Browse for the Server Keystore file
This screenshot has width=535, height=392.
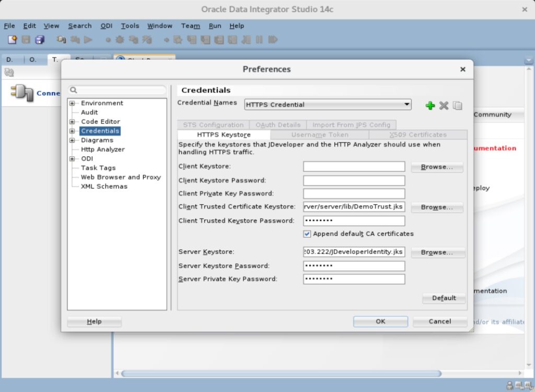click(437, 252)
